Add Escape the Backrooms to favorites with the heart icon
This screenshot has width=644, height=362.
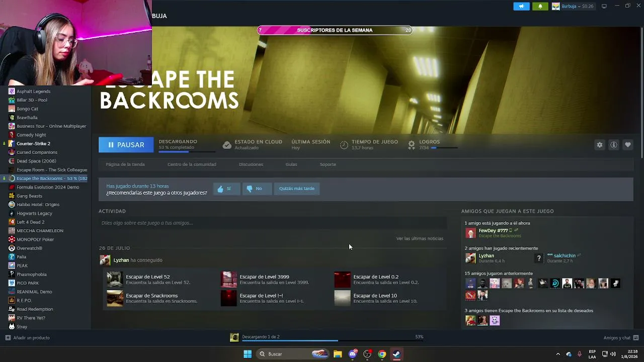(x=628, y=145)
